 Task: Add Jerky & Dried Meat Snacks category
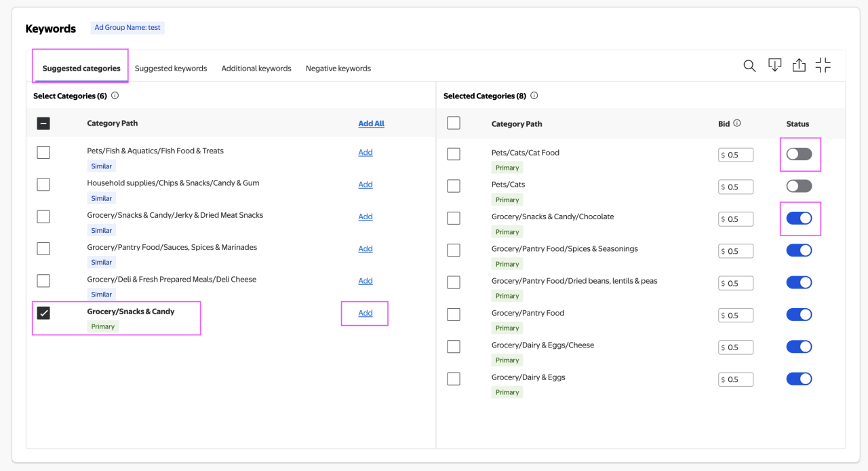coord(366,216)
